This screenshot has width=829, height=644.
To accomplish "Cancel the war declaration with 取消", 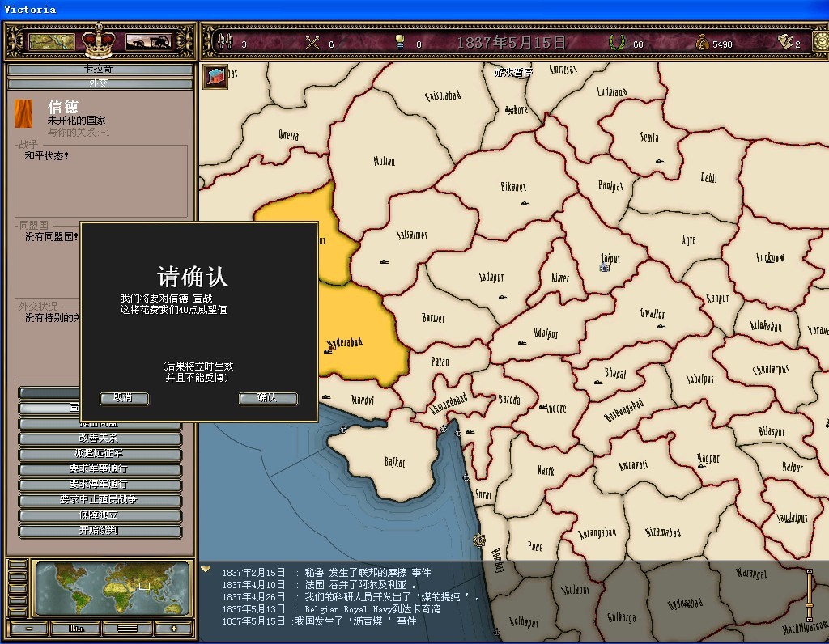I will 124,398.
